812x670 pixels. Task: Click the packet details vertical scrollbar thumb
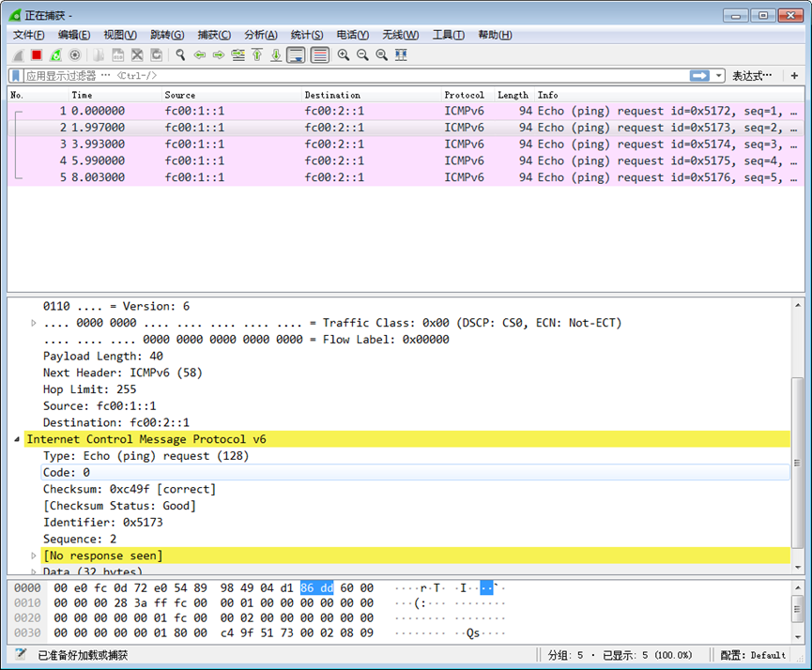tap(798, 463)
